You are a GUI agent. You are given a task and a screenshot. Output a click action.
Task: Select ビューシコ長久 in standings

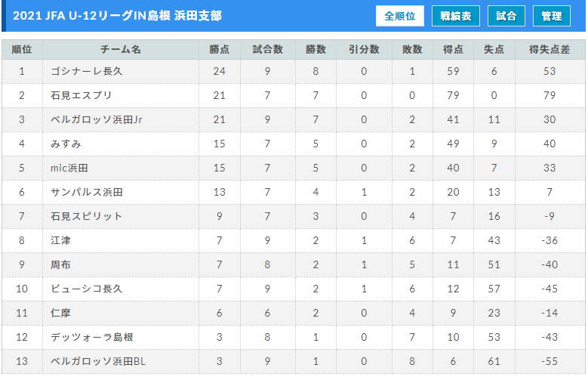coord(87,289)
